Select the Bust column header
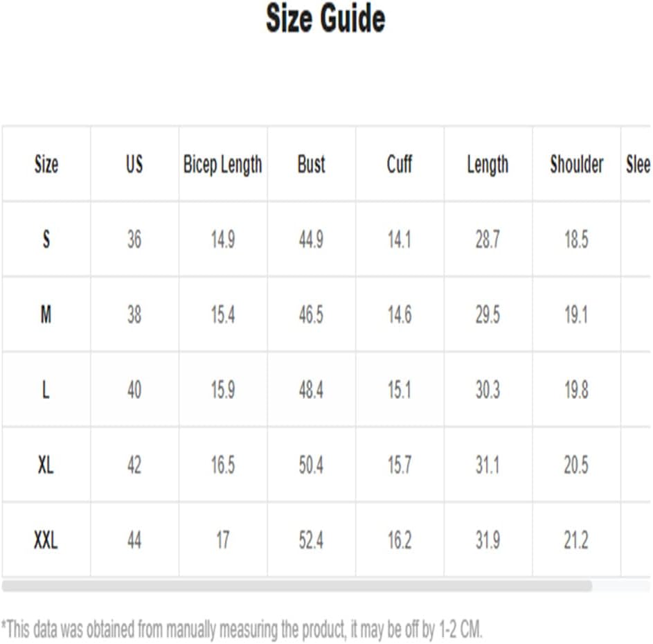Viewport: 653px width, 644px height. pyautogui.click(x=311, y=163)
